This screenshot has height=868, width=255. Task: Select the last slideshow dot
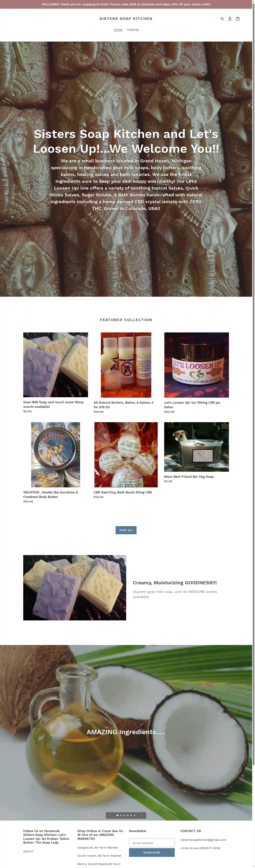coord(134,815)
